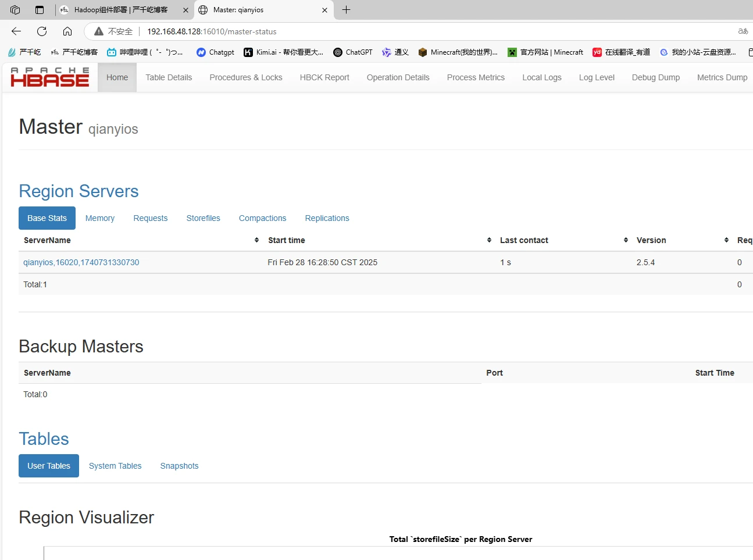The image size is (753, 560).
Task: Reload the page with refresh icon
Action: (42, 31)
